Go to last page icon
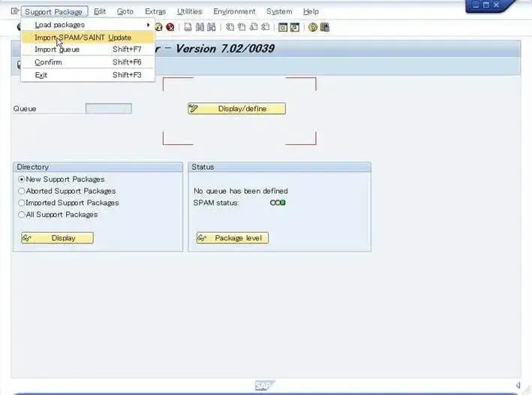532x395 pixels. point(266,27)
